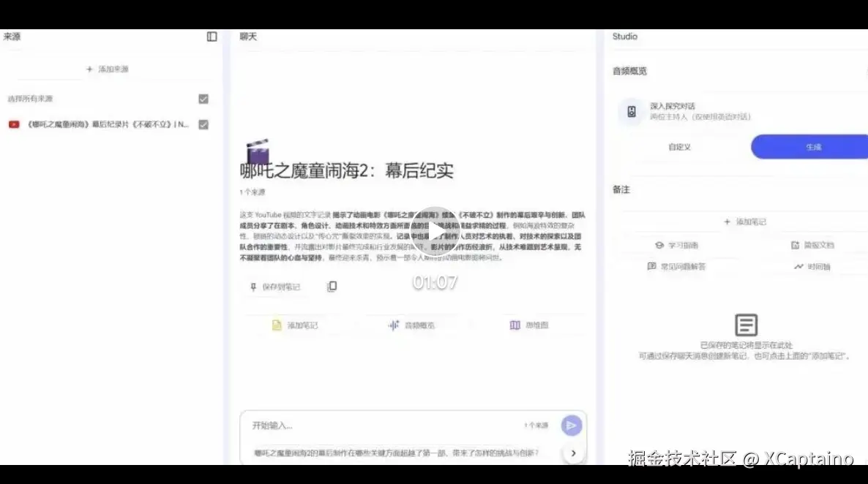Screen dimensions: 868x484
Task: Click the 01:07 video timestamp
Action: 435,283
